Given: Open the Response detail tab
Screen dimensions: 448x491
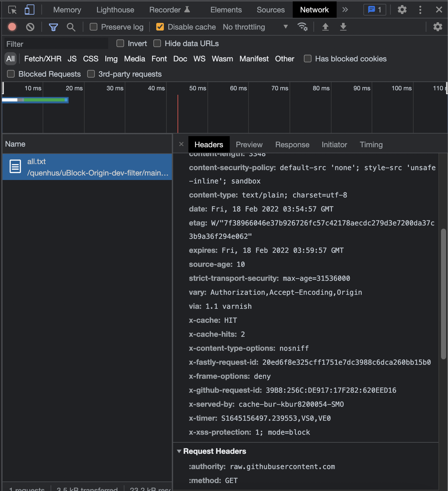Looking at the screenshot, I should [292, 145].
